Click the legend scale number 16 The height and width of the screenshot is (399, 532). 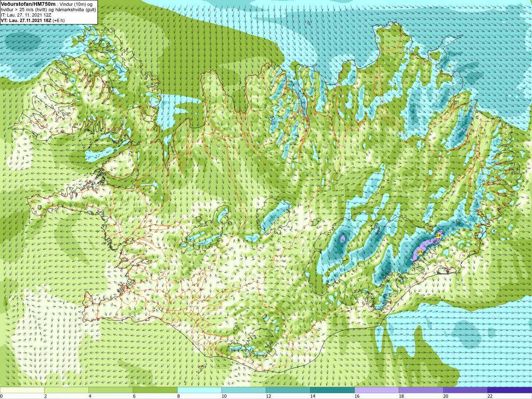point(357,396)
